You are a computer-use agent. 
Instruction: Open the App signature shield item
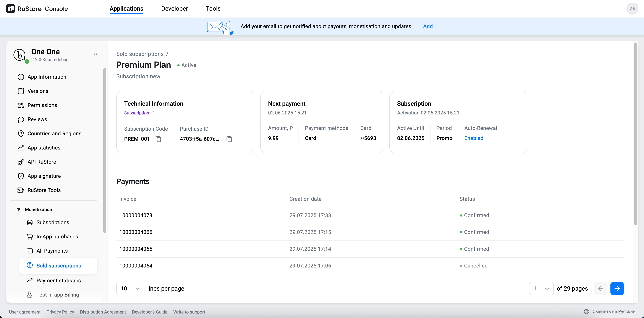point(44,176)
